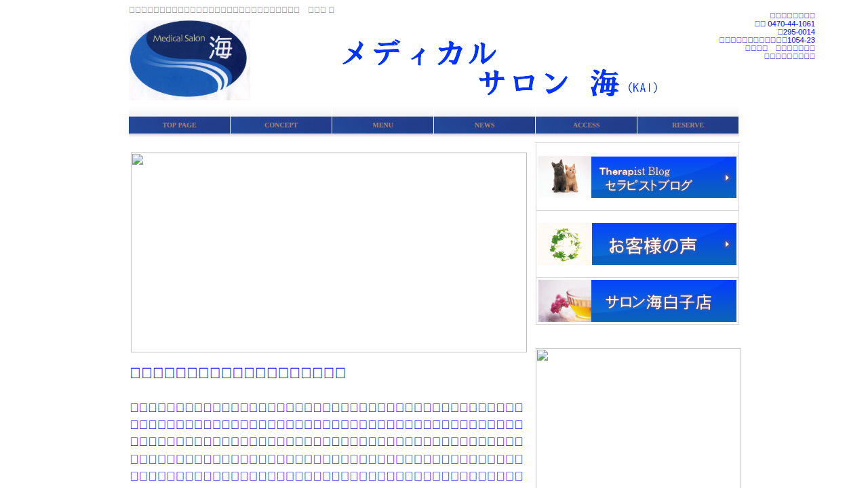
Task: Click the メディカルサロン海 (KAI) title image
Action: [500, 68]
